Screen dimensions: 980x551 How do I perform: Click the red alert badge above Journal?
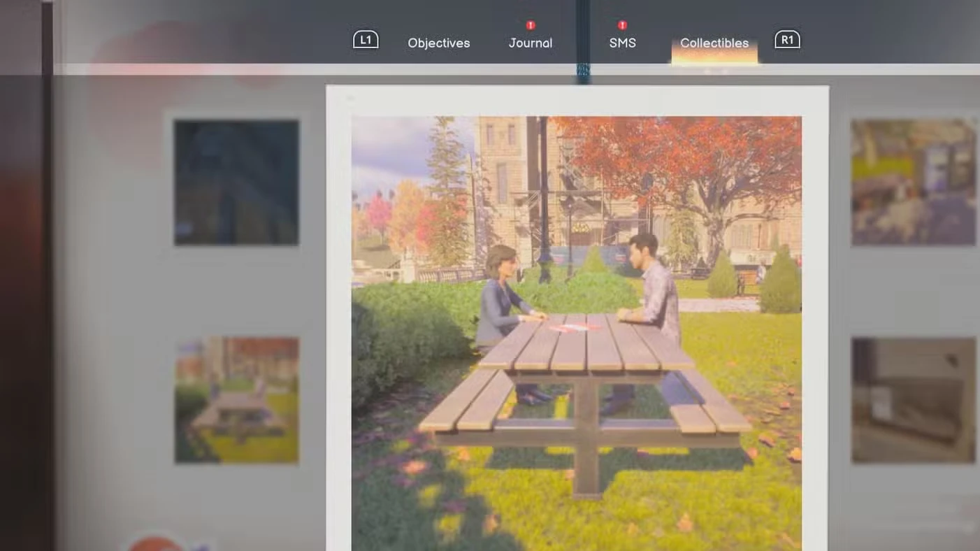tap(531, 25)
